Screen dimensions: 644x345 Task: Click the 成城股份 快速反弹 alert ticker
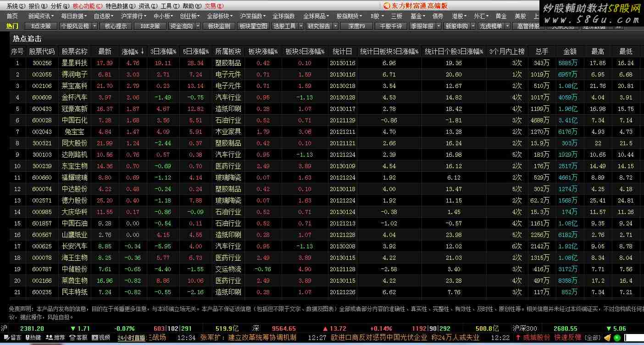550,338
